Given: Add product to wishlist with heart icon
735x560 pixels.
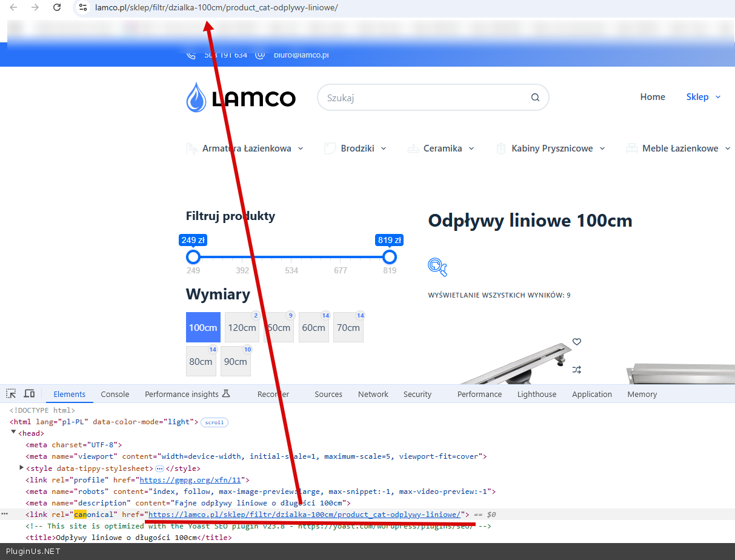Looking at the screenshot, I should pyautogui.click(x=576, y=342).
